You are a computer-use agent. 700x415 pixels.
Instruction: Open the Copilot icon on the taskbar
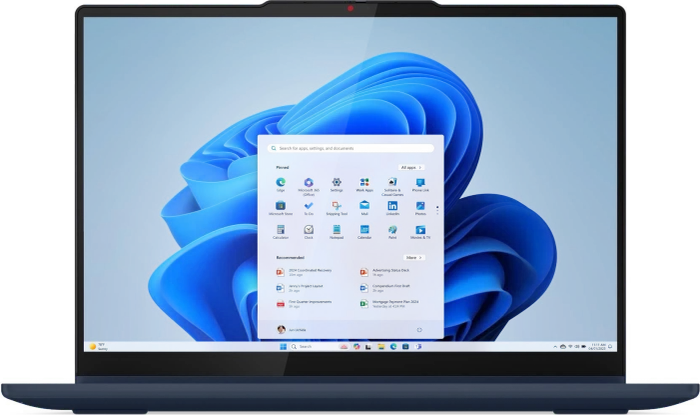[x=356, y=346]
